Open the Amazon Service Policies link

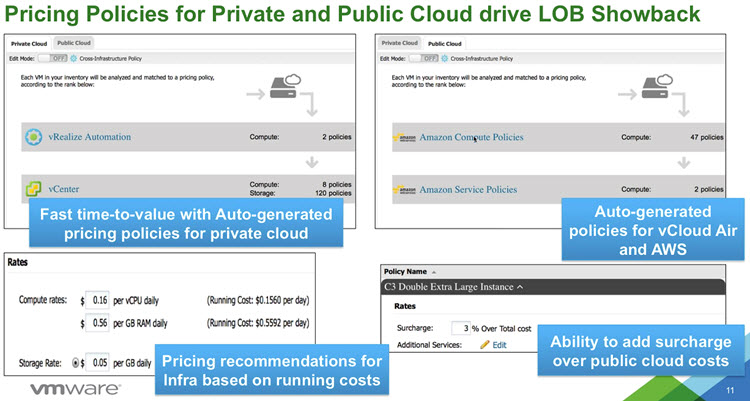click(468, 189)
